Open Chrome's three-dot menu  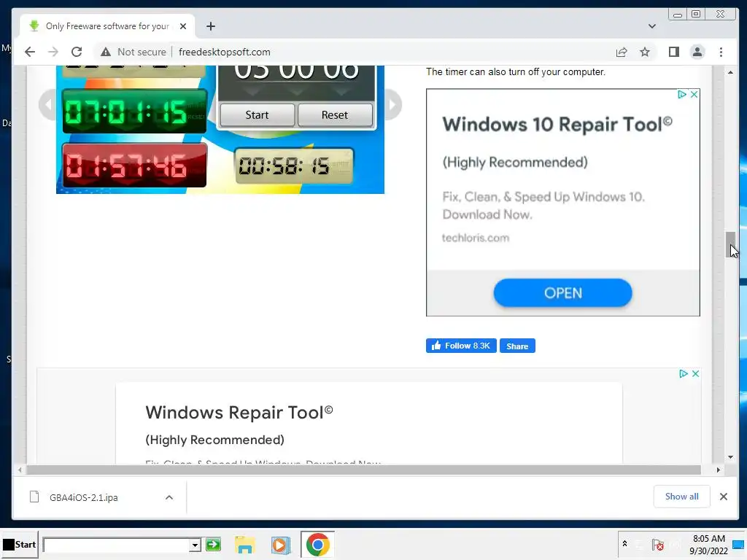click(x=721, y=52)
